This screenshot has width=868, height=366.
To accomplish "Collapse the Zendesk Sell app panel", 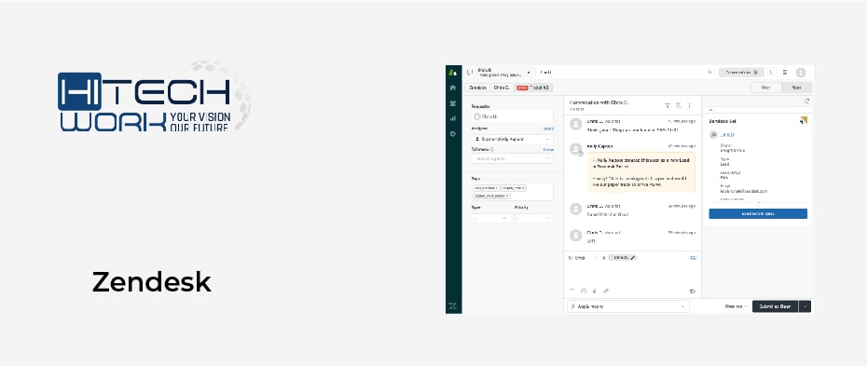I will (711, 110).
